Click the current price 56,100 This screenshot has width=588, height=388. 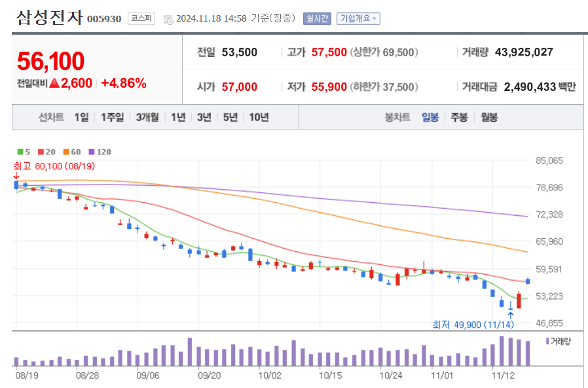[x=50, y=61]
